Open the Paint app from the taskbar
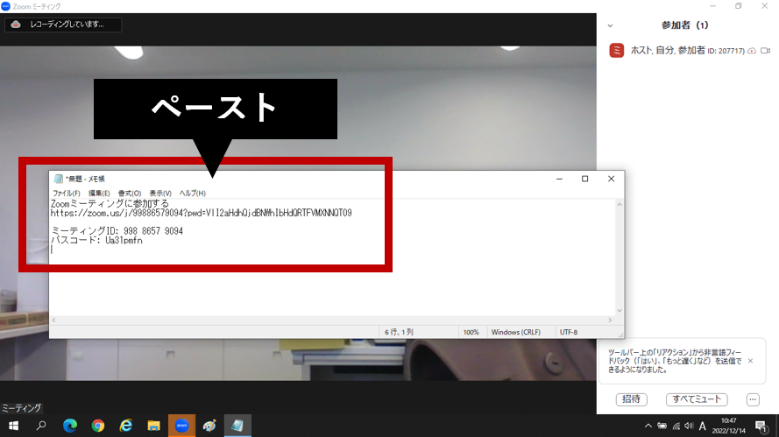The width and height of the screenshot is (779, 437). click(x=210, y=426)
